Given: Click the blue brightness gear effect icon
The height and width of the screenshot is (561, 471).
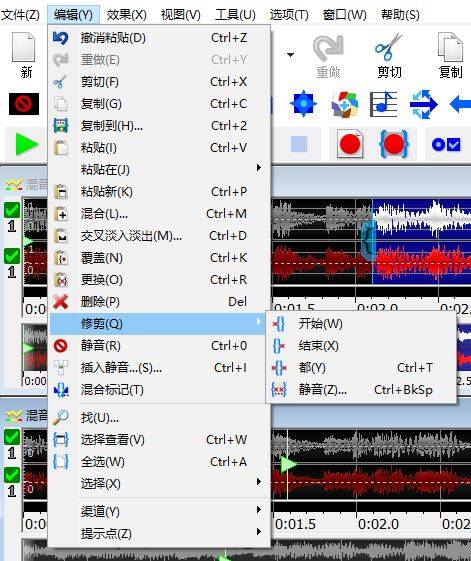Looking at the screenshot, I should pyautogui.click(x=304, y=104).
